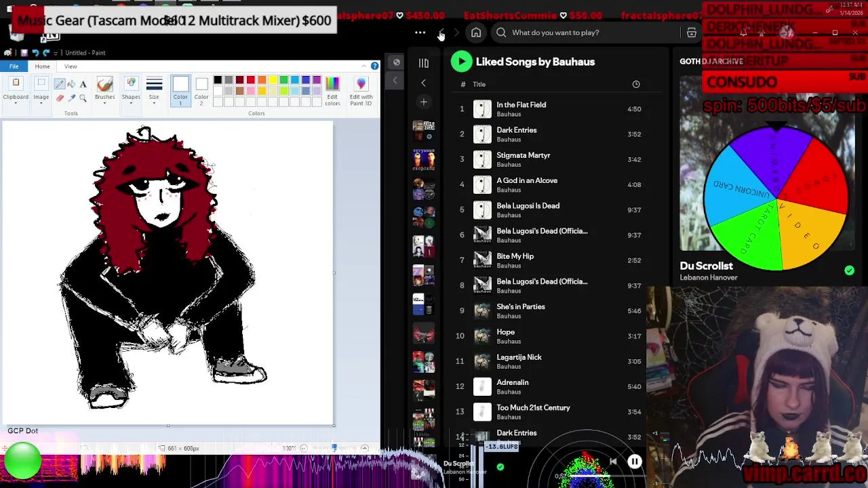
Task: Click the Title column header
Action: pyautogui.click(x=479, y=84)
